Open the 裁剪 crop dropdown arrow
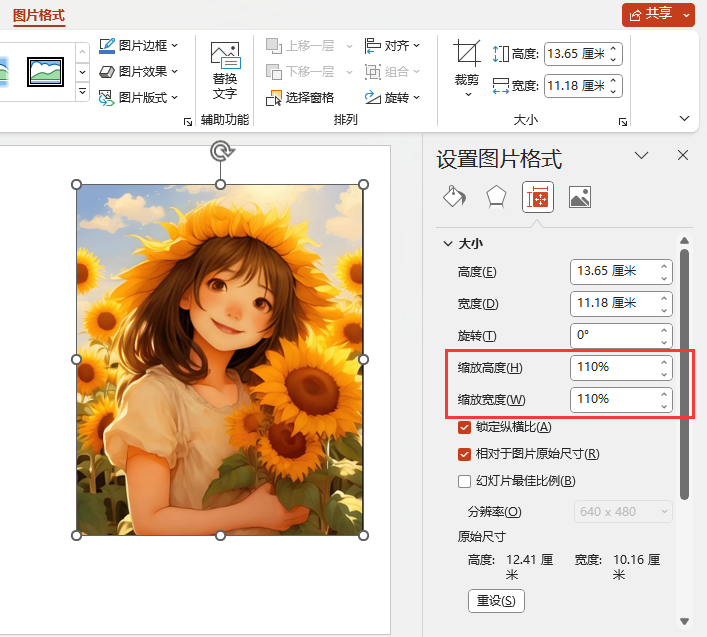707x637 pixels. point(468,94)
